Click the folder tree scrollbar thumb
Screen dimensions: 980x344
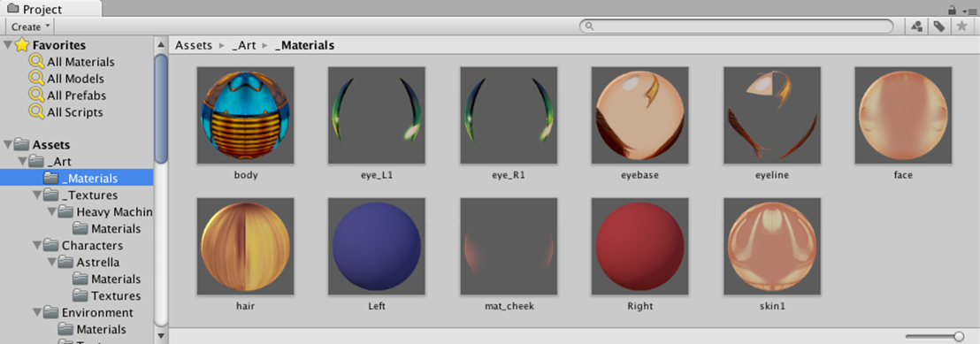coord(161,109)
